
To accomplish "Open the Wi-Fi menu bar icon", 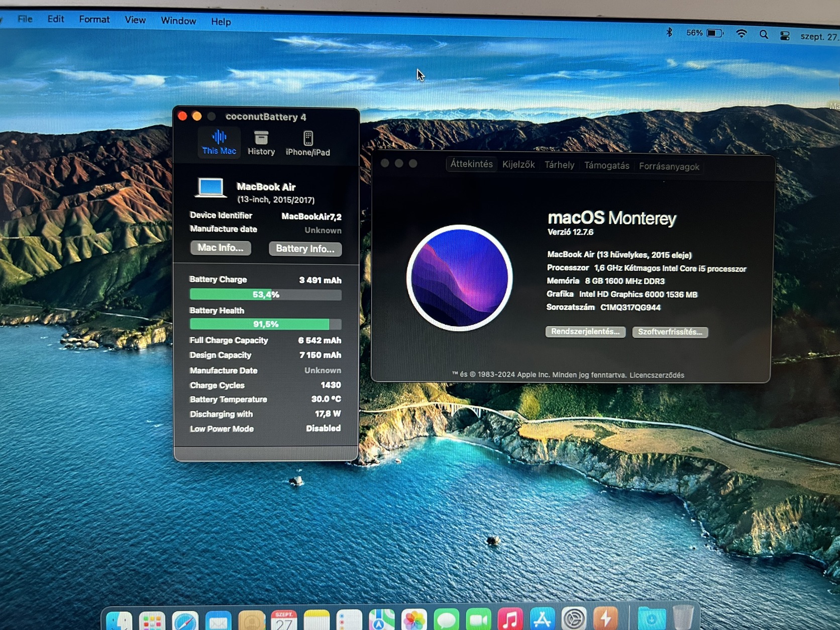I will [742, 34].
